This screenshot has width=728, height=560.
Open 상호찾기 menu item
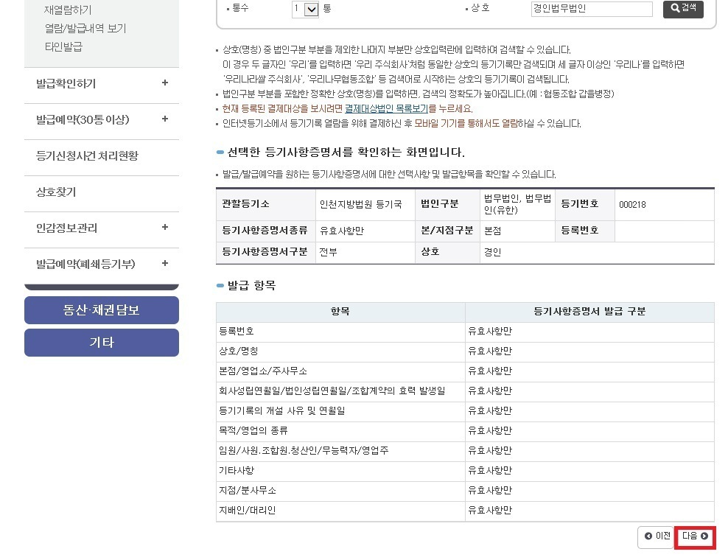point(56,192)
